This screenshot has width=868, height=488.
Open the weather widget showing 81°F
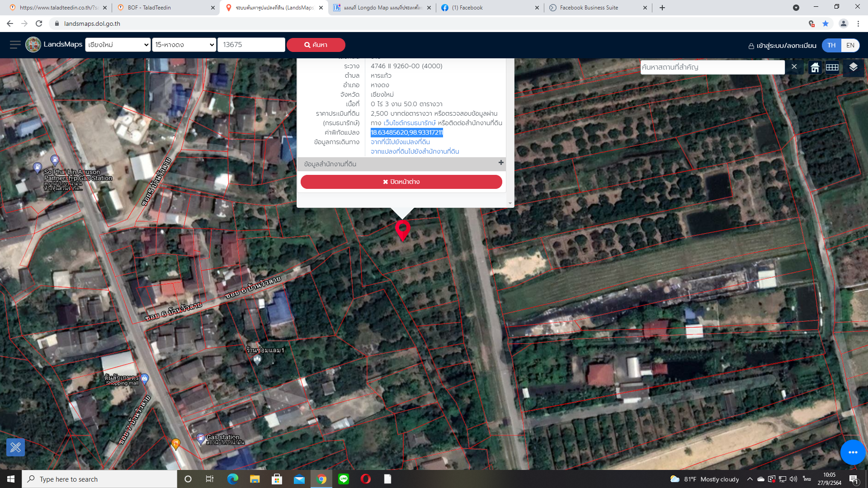click(704, 479)
